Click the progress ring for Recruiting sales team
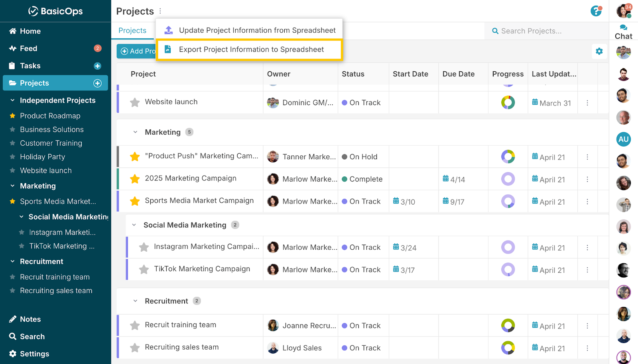Image resolution: width=638 pixels, height=364 pixels. pos(508,348)
